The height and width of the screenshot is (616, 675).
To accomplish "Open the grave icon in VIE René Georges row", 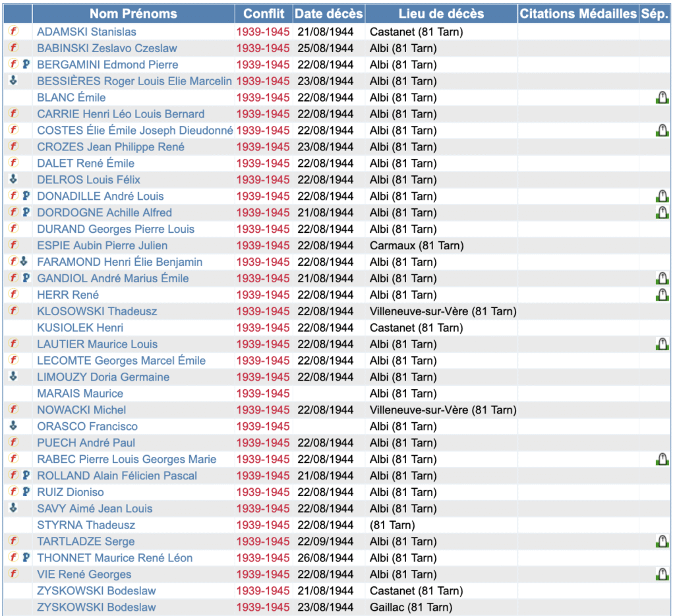I will click(662, 574).
